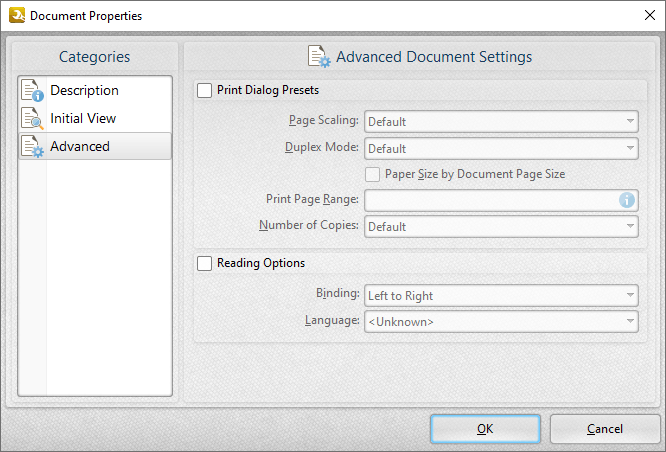Open the Number of Copies dropdown
Viewport: 666px width, 452px height.
501,226
